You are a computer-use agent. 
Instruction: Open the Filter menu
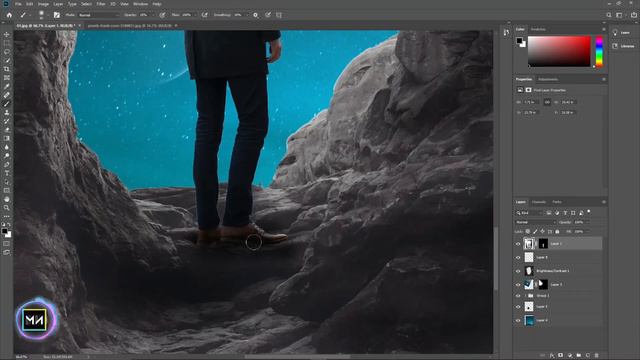click(x=101, y=4)
